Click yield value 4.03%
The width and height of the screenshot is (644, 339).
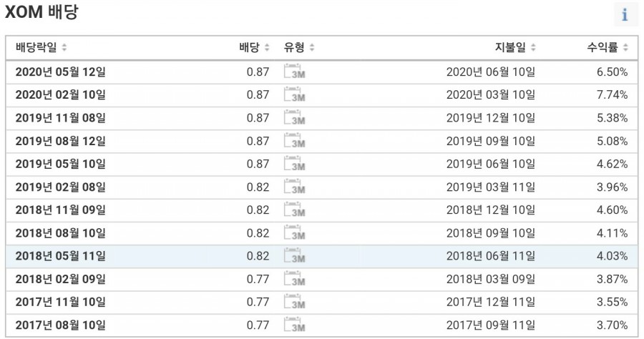pos(612,256)
